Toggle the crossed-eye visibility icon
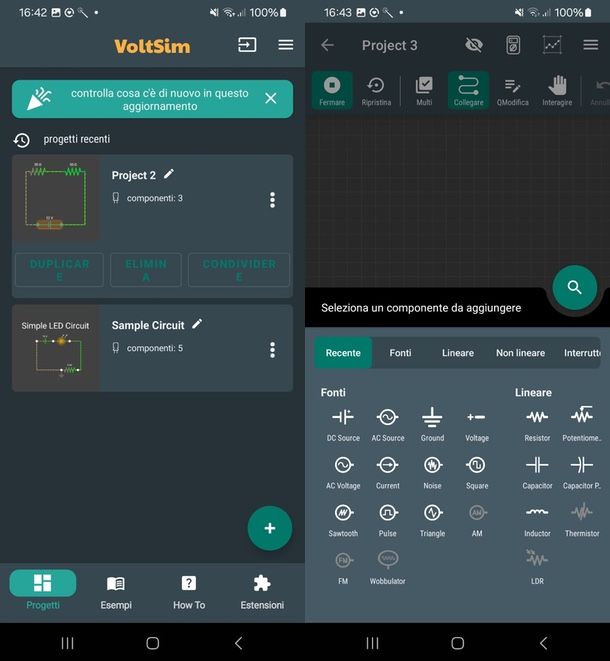Viewport: 610px width, 661px height. (x=474, y=45)
